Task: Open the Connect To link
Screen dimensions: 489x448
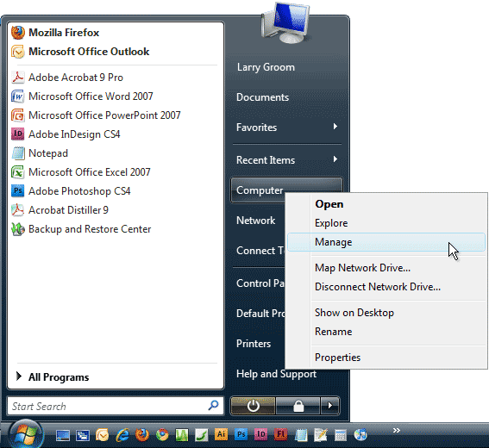Action: point(260,251)
